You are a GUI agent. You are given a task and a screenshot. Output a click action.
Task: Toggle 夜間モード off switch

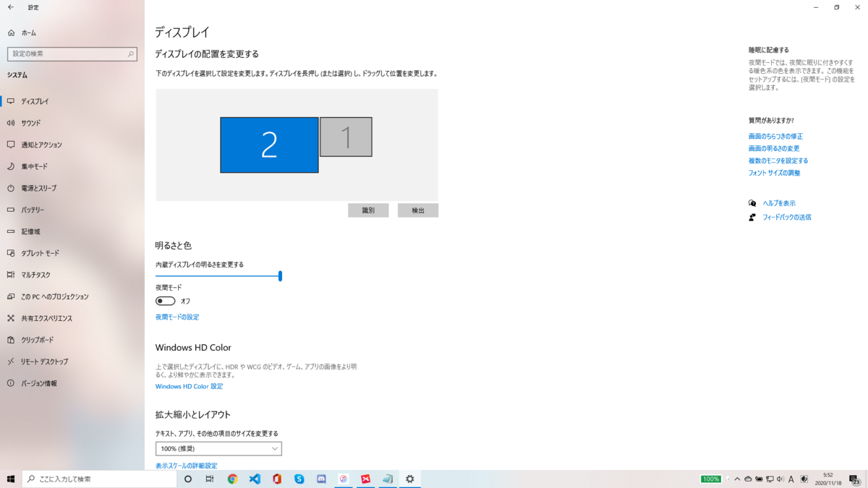tap(165, 300)
